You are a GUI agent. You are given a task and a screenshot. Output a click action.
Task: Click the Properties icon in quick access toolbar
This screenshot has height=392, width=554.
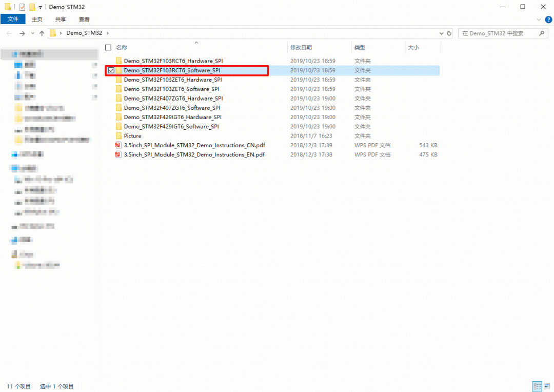pyautogui.click(x=22, y=7)
